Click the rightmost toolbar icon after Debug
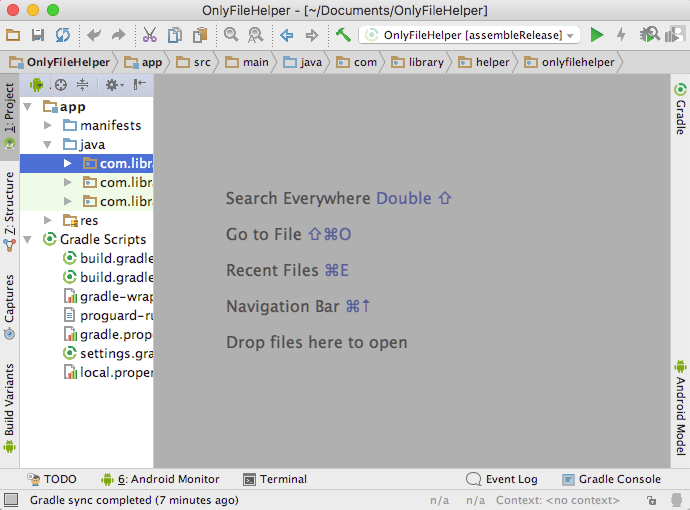690x510 pixels. tap(675, 34)
